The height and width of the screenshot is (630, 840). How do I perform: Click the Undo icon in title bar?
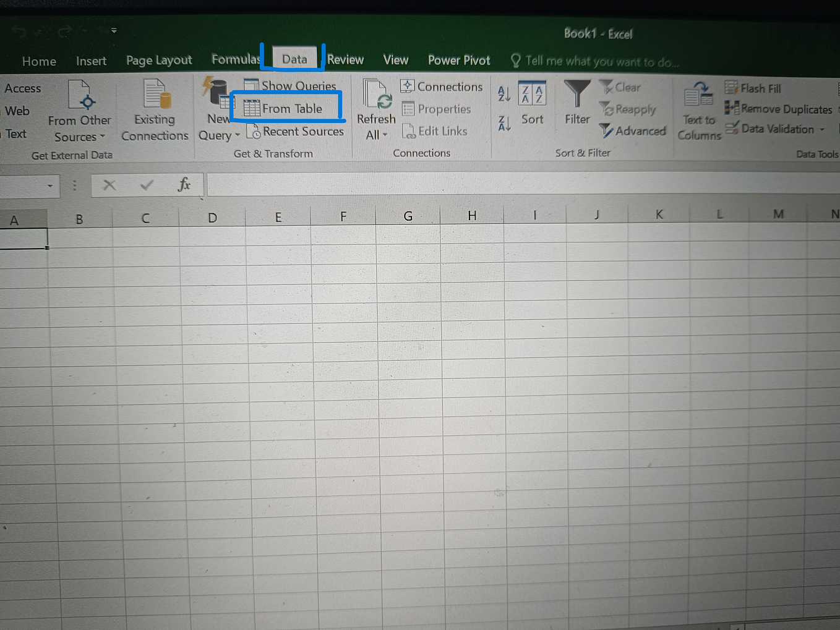pos(19,31)
